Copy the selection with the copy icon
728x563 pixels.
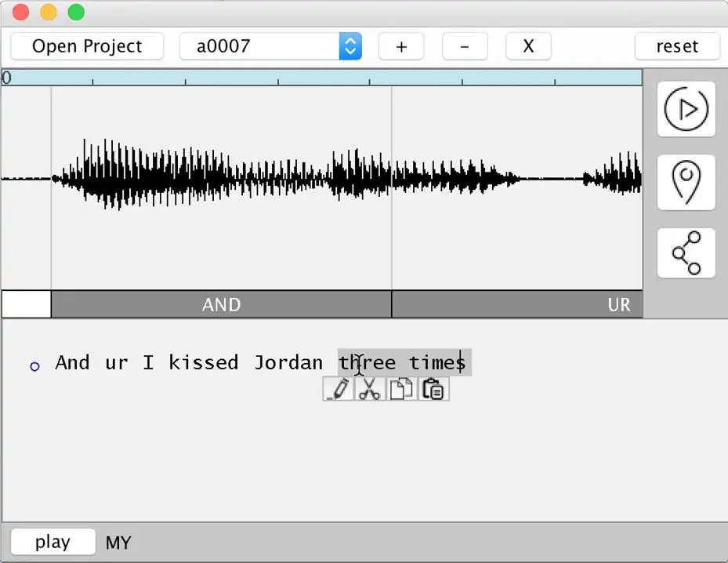(x=402, y=388)
